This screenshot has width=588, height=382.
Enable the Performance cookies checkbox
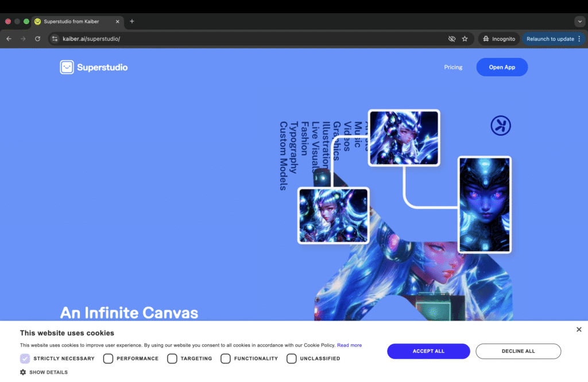point(108,358)
